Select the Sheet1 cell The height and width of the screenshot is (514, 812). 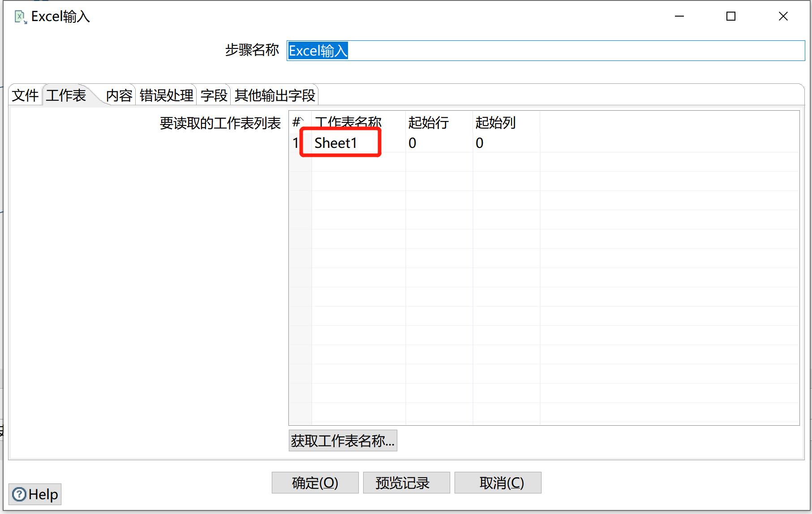coord(358,143)
